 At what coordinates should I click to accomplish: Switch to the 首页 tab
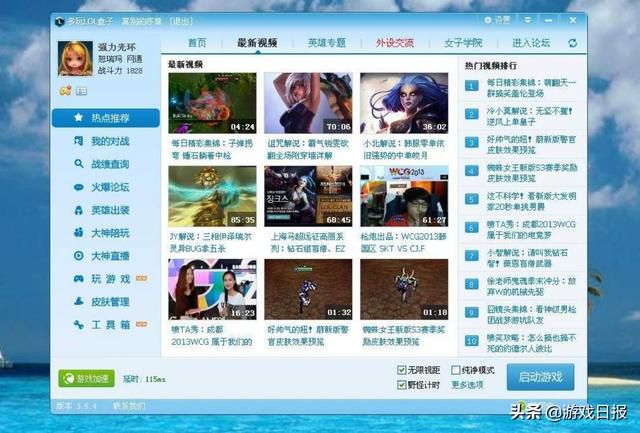(197, 43)
